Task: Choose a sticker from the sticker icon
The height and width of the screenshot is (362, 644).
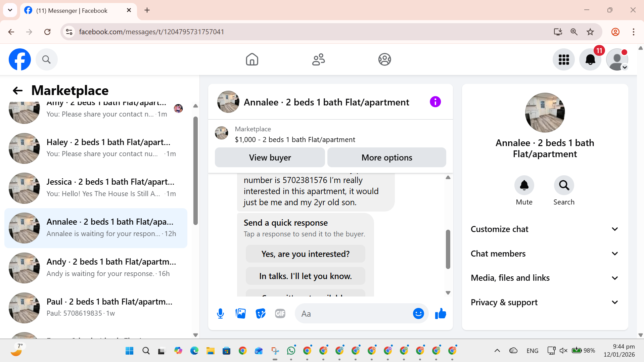Action: point(260,314)
